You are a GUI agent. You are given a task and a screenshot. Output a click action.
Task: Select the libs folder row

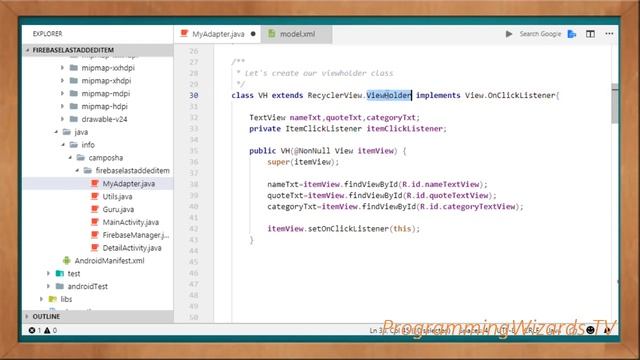[x=98, y=299]
